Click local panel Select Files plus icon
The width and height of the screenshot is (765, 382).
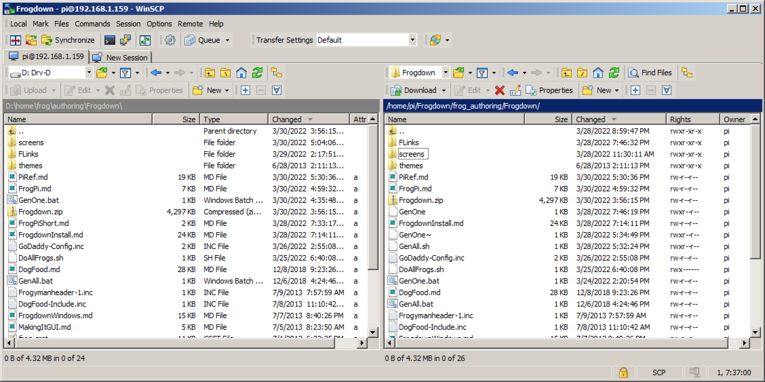245,90
